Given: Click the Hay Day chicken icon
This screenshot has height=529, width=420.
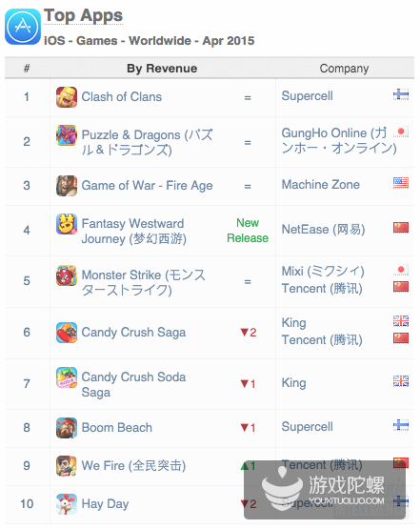Looking at the screenshot, I should point(67,504).
